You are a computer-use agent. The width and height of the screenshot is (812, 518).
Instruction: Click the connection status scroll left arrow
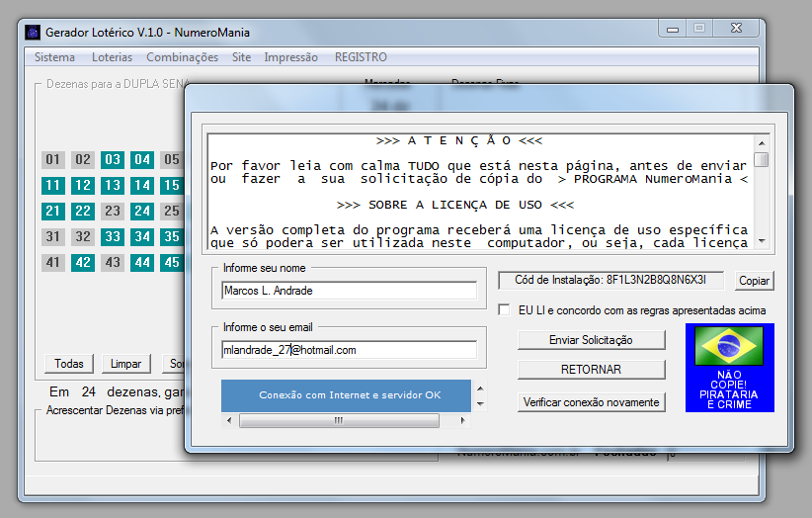tap(229, 420)
